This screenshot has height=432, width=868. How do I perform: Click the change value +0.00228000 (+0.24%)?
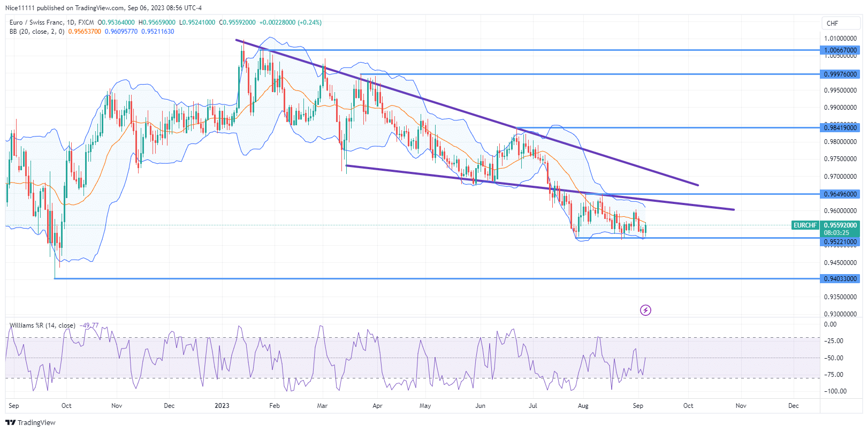click(x=291, y=22)
